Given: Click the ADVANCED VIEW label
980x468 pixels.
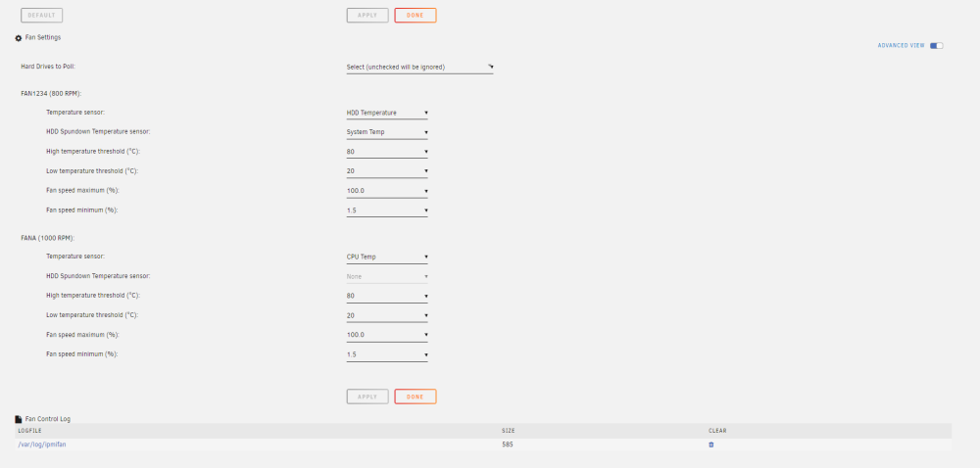Looking at the screenshot, I should [x=901, y=46].
